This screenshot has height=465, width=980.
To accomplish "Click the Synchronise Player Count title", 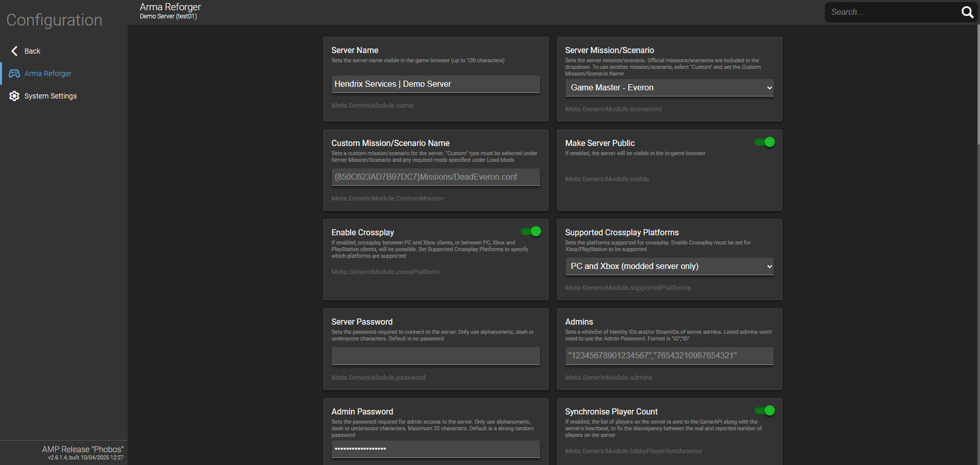I will click(x=611, y=412).
